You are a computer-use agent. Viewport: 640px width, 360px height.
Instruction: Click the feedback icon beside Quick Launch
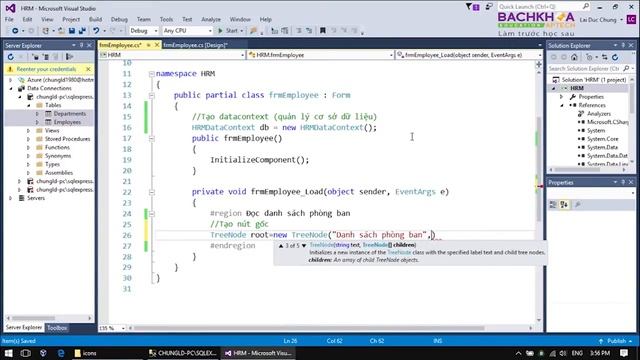[488, 7]
